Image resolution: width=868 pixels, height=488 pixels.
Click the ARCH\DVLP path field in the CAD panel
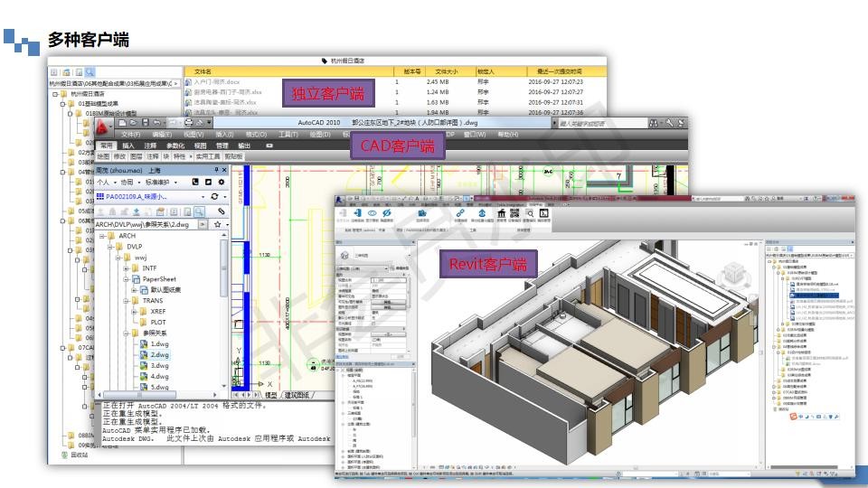coord(146,225)
